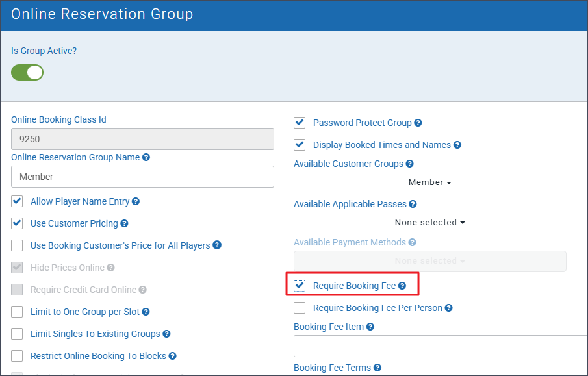
Task: Click the Online Booking Class Id field
Action: click(x=142, y=139)
